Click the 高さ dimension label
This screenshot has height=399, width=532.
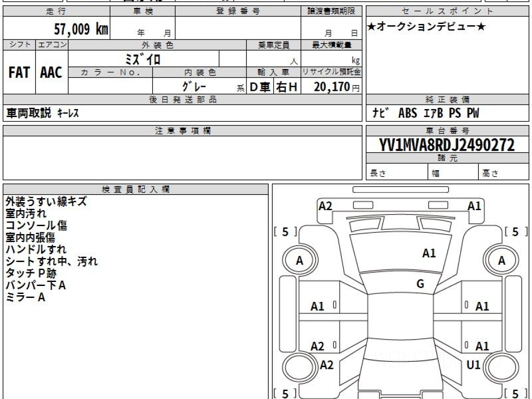tap(491, 174)
